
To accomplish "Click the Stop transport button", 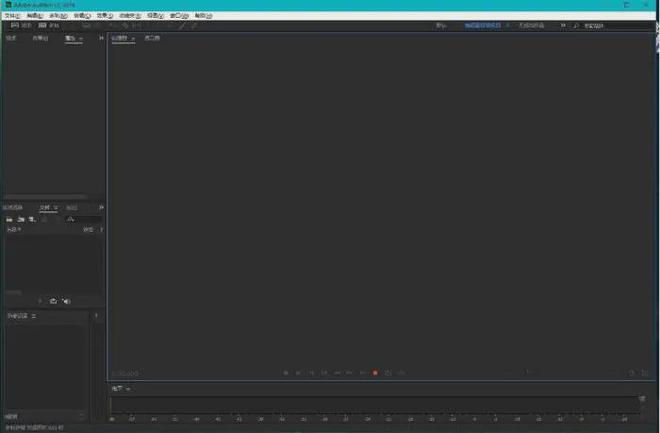I will pyautogui.click(x=286, y=373).
